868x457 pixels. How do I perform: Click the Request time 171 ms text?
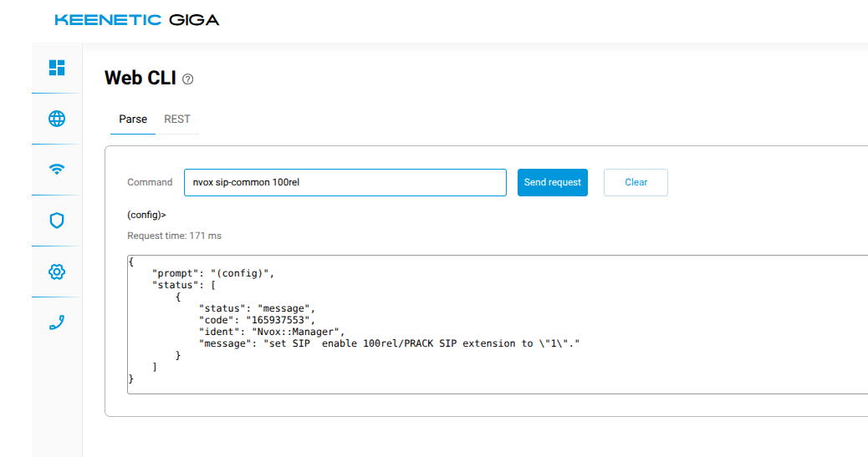coord(174,236)
